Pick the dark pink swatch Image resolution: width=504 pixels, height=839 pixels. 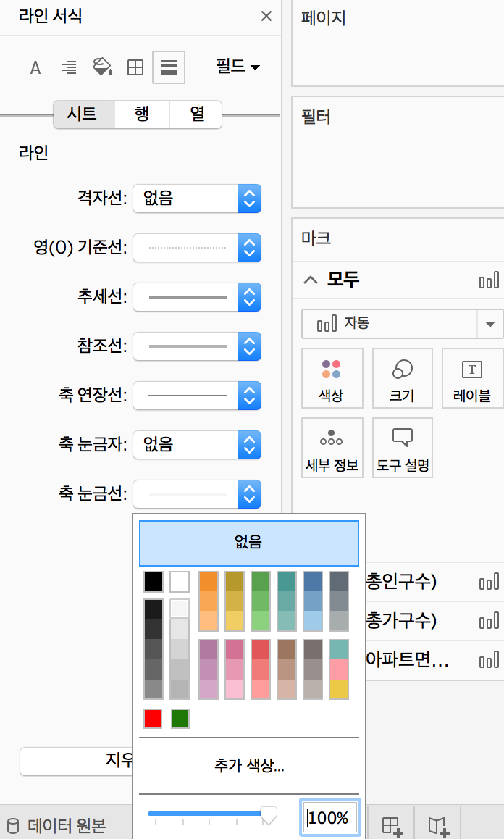[235, 650]
